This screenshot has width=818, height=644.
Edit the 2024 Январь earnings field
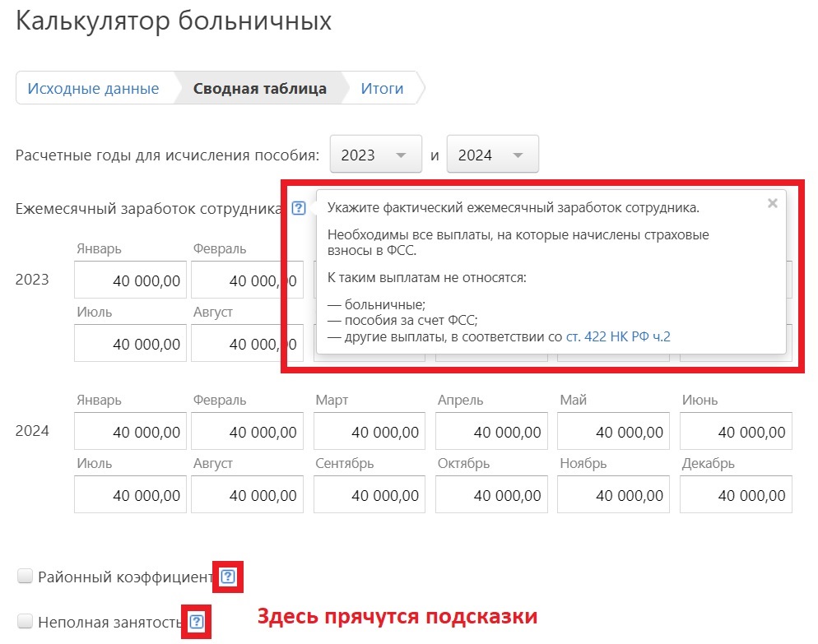pos(130,431)
